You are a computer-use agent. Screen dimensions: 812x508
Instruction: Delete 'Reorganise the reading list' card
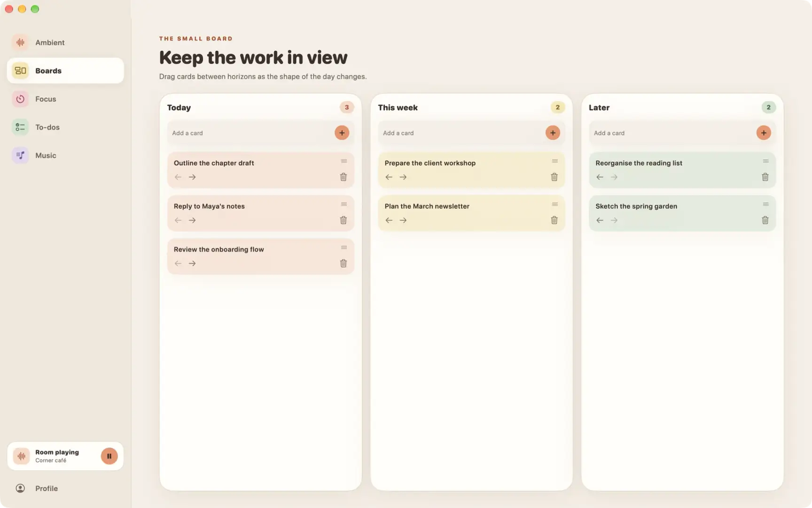tap(765, 177)
